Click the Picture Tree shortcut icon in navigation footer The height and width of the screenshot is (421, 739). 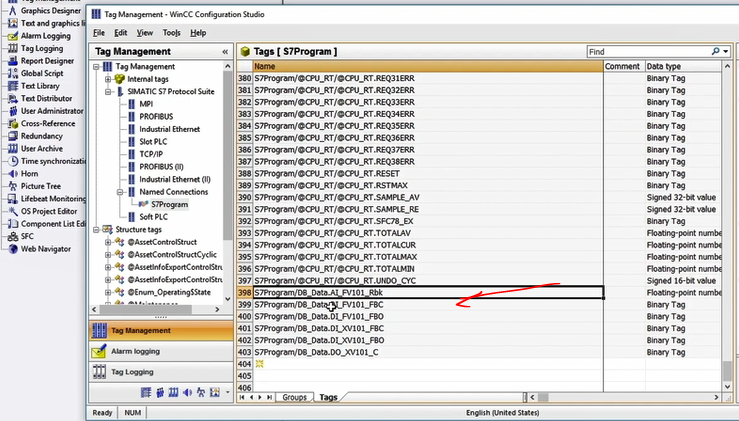201,392
